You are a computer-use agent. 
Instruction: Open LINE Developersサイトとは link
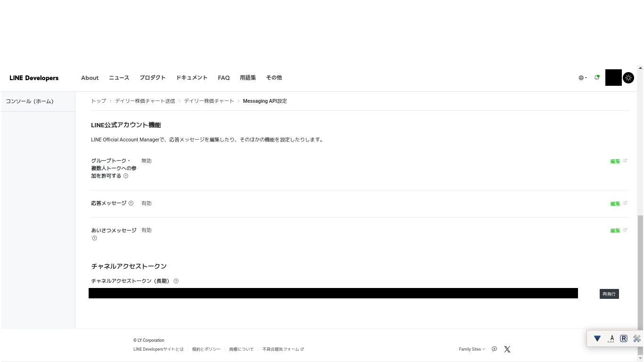tap(158, 349)
